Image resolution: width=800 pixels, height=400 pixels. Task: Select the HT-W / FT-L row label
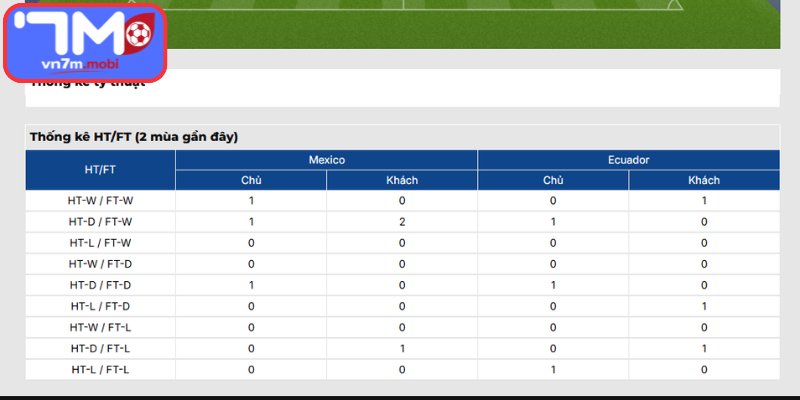pos(100,328)
